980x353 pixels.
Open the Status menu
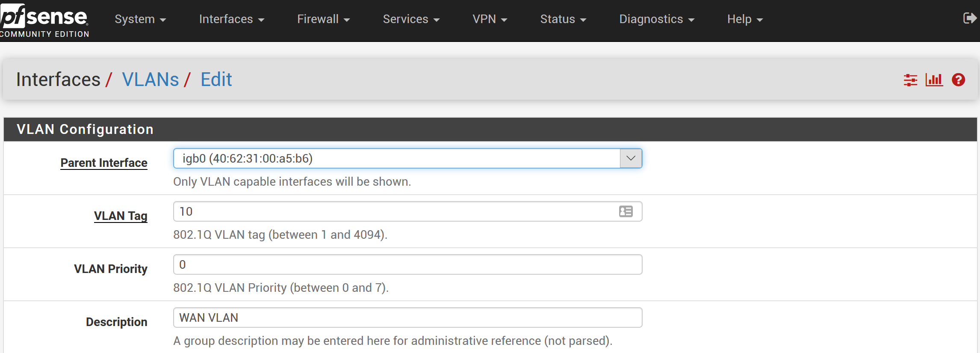[x=563, y=19]
